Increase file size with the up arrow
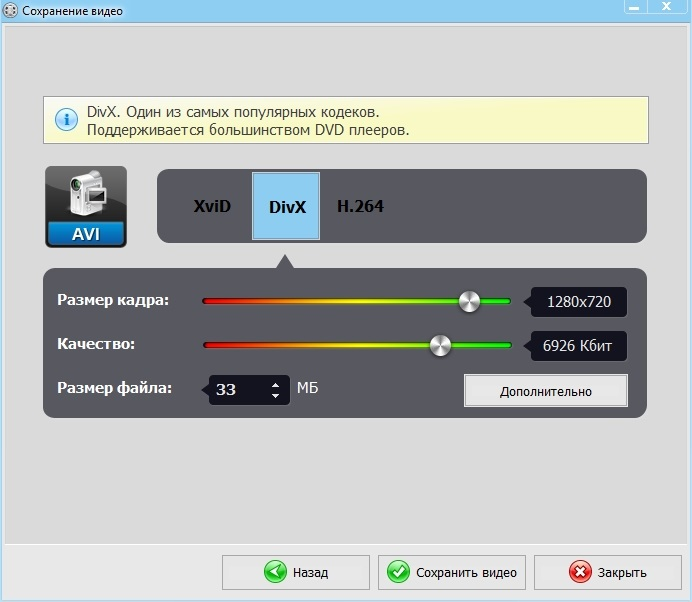 [275, 385]
